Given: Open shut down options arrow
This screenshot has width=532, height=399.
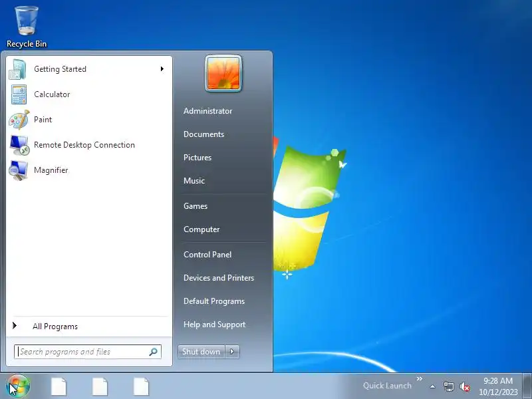Looking at the screenshot, I should coord(232,352).
